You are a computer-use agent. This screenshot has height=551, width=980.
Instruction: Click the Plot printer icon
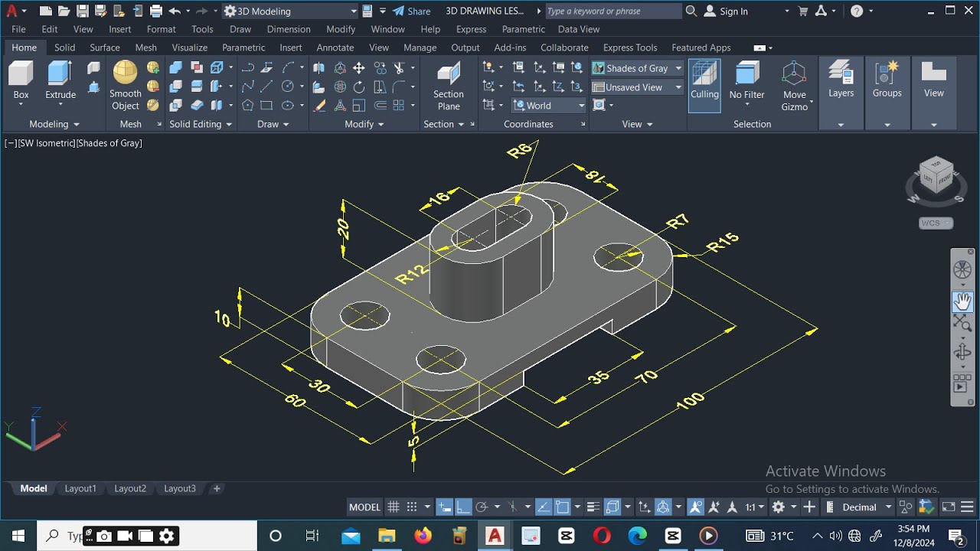155,11
